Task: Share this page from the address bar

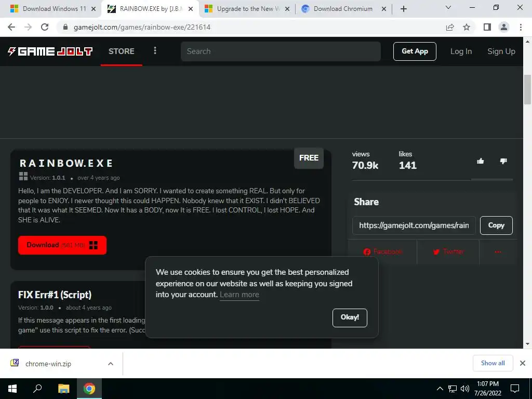Action: pyautogui.click(x=450, y=27)
